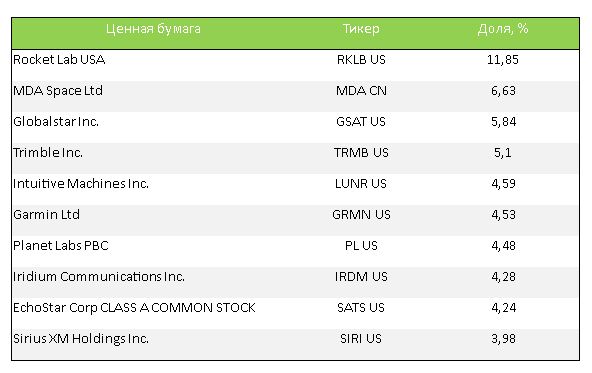Click the 'Ценная бумага' column header
The height and width of the screenshot is (373, 592).
[x=153, y=29]
